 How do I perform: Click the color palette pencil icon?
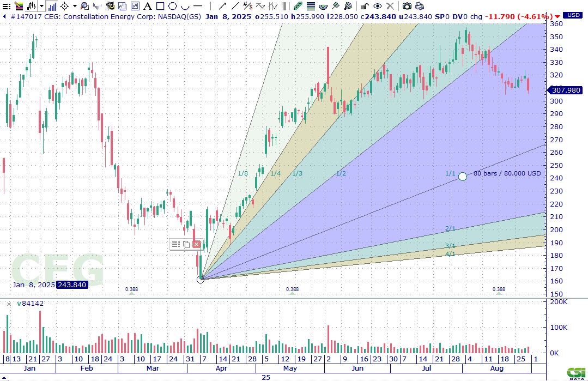[x=19, y=6]
